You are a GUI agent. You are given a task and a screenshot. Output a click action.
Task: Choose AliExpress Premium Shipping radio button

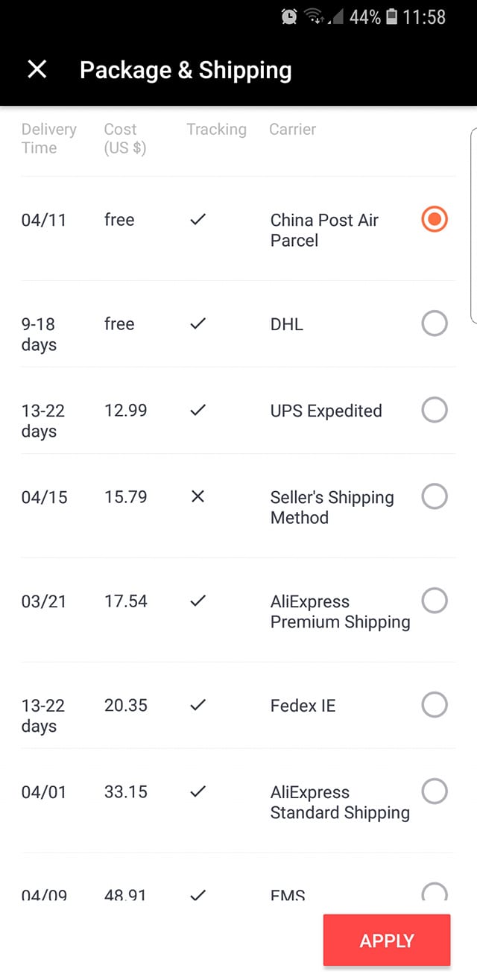coord(435,601)
